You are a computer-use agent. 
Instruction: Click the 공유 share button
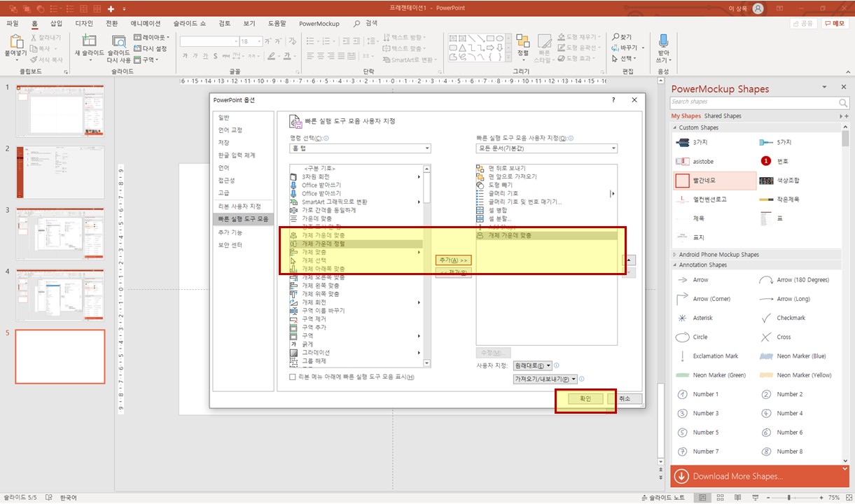click(x=803, y=23)
